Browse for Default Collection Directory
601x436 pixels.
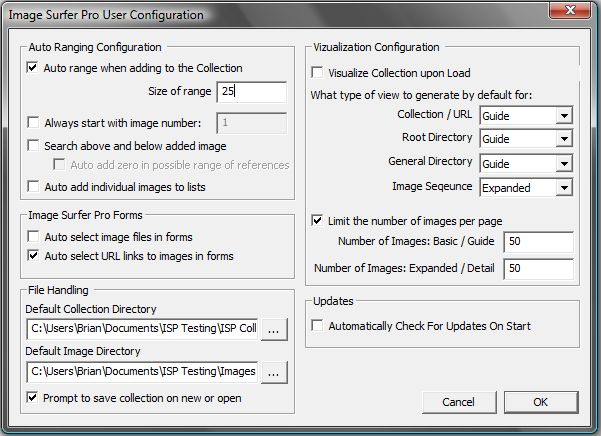click(x=274, y=329)
